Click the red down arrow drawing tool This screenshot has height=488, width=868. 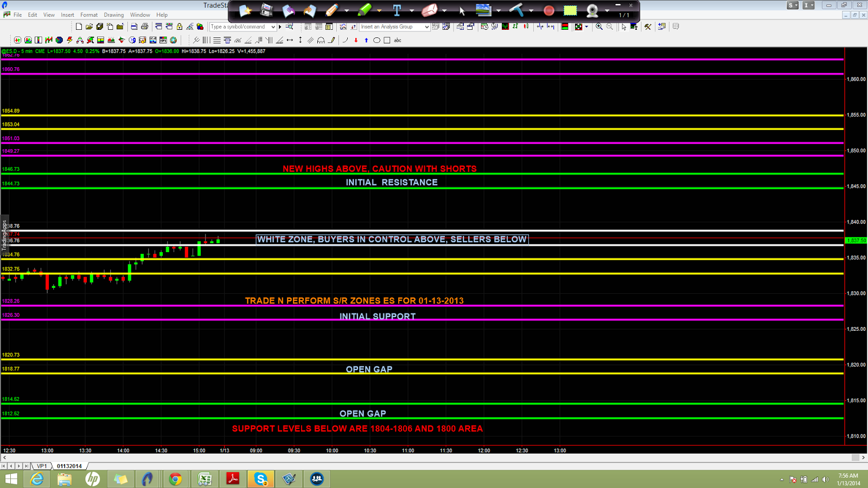(356, 40)
